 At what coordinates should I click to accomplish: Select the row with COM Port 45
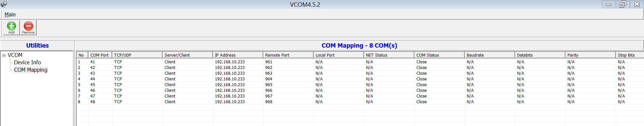(x=360, y=84)
